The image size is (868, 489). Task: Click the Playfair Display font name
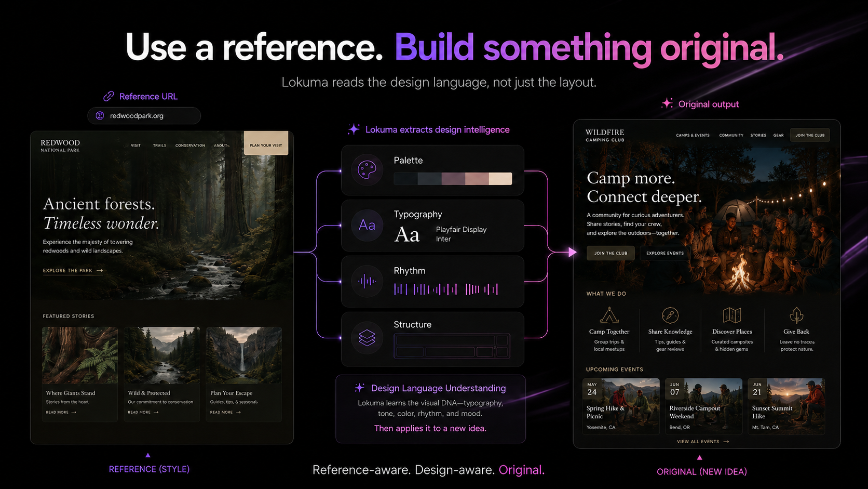tap(461, 229)
